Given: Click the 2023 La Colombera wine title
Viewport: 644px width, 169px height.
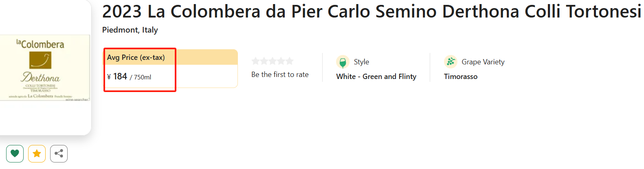Looking at the screenshot, I should (371, 11).
